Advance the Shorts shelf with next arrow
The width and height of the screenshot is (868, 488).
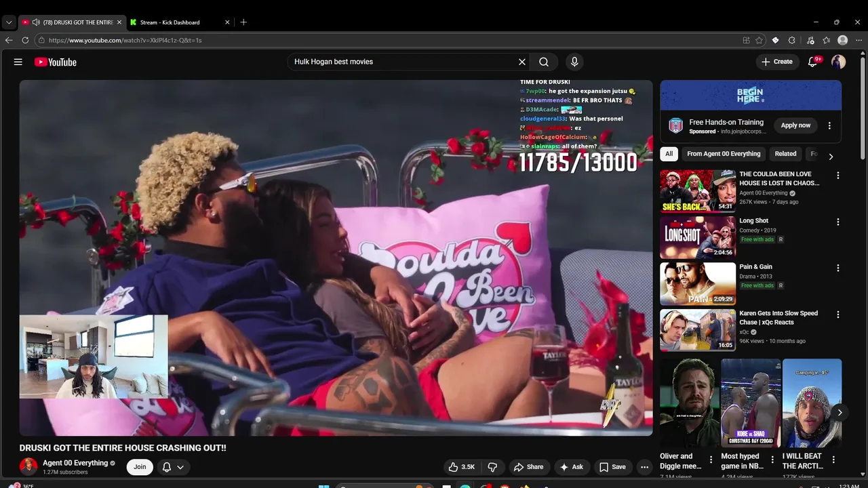click(840, 412)
